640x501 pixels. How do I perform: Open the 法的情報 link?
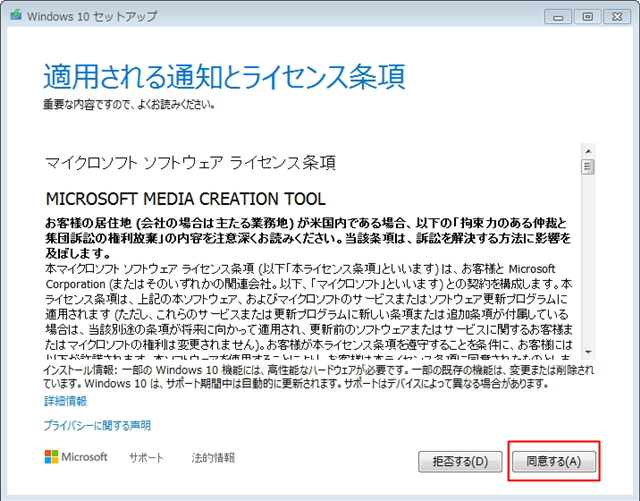(x=213, y=458)
